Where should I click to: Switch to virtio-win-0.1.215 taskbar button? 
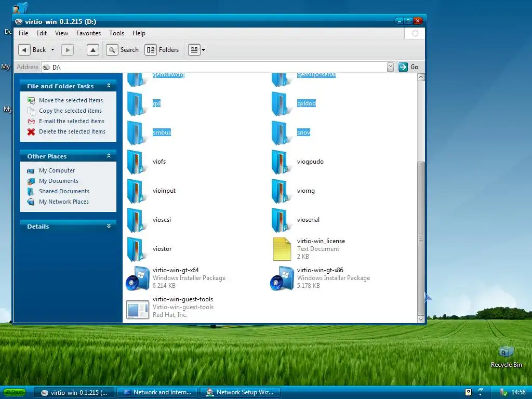click(x=74, y=393)
